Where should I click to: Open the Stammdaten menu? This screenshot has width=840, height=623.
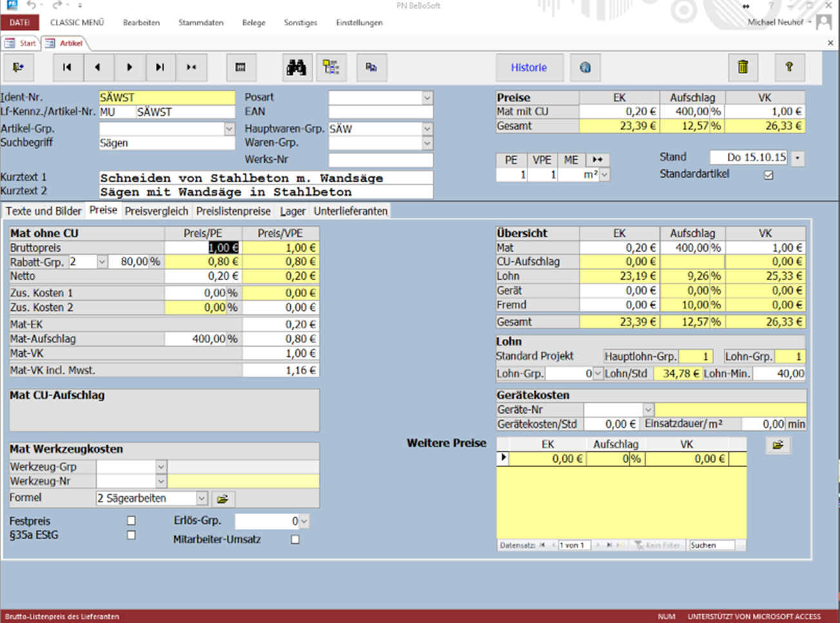tap(200, 23)
